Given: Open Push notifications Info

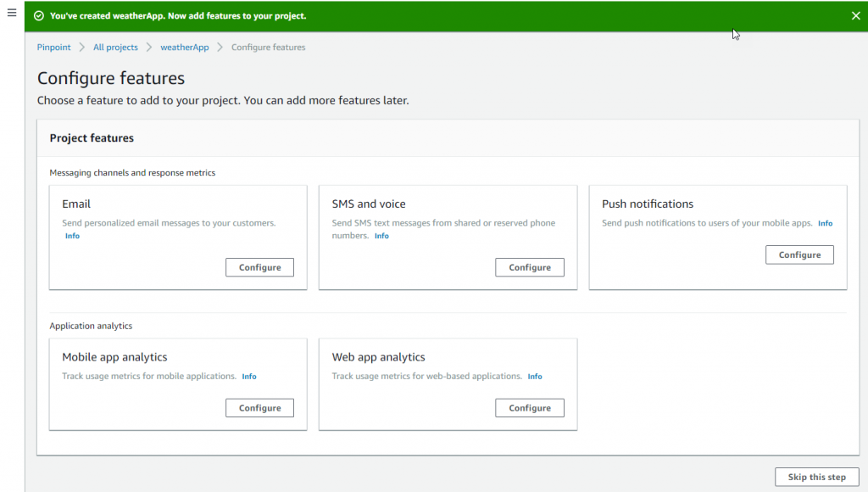Looking at the screenshot, I should pyautogui.click(x=825, y=223).
